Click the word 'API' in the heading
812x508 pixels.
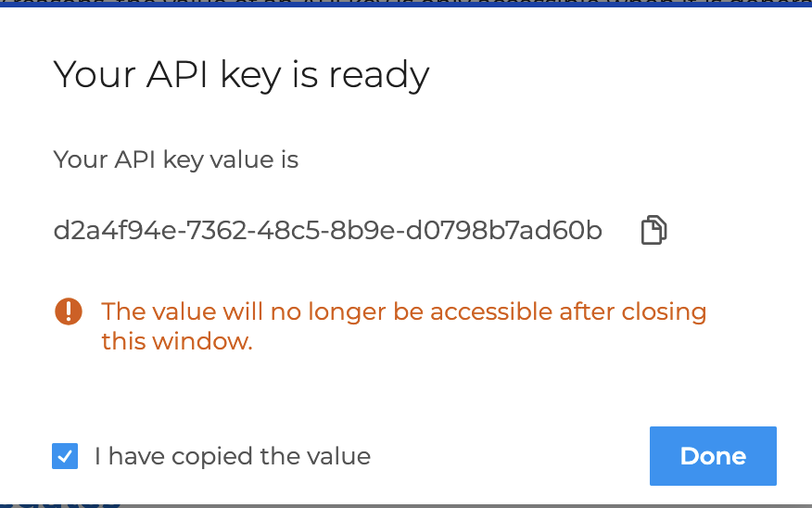click(x=177, y=74)
